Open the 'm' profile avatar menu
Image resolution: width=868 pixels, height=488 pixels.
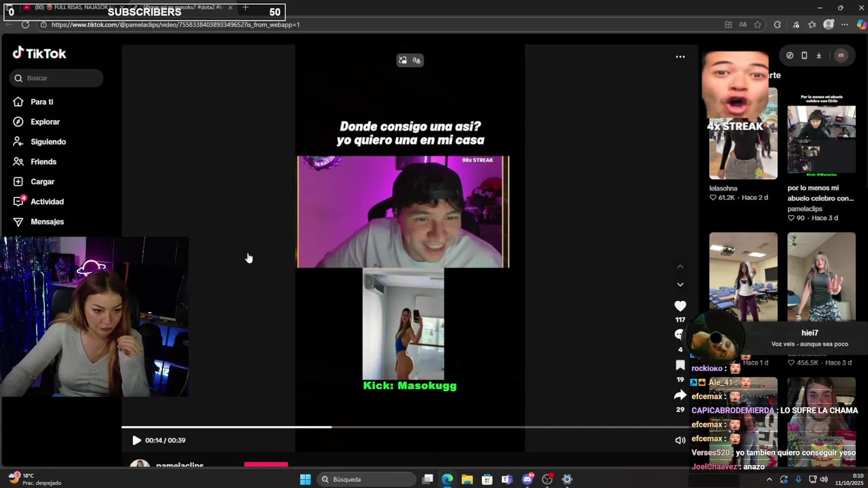point(841,56)
